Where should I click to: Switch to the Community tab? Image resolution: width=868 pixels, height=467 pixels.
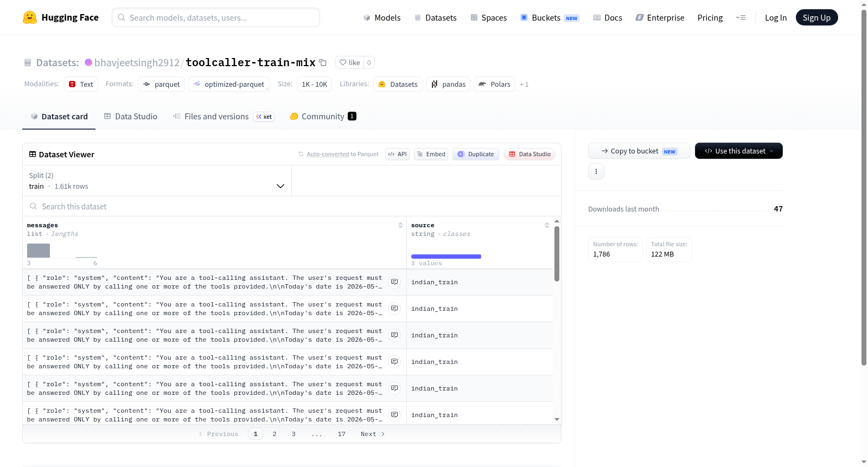point(323,117)
